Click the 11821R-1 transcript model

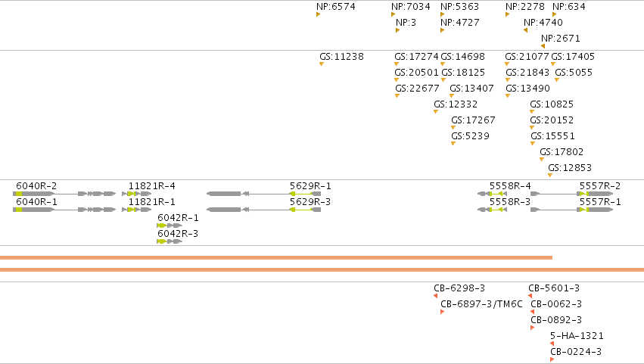click(137, 210)
